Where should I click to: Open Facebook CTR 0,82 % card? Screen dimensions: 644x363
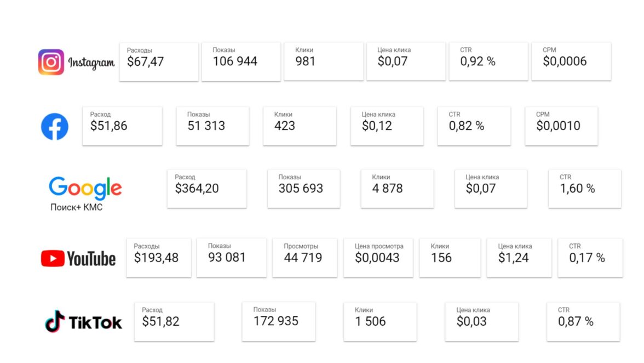pos(474,126)
